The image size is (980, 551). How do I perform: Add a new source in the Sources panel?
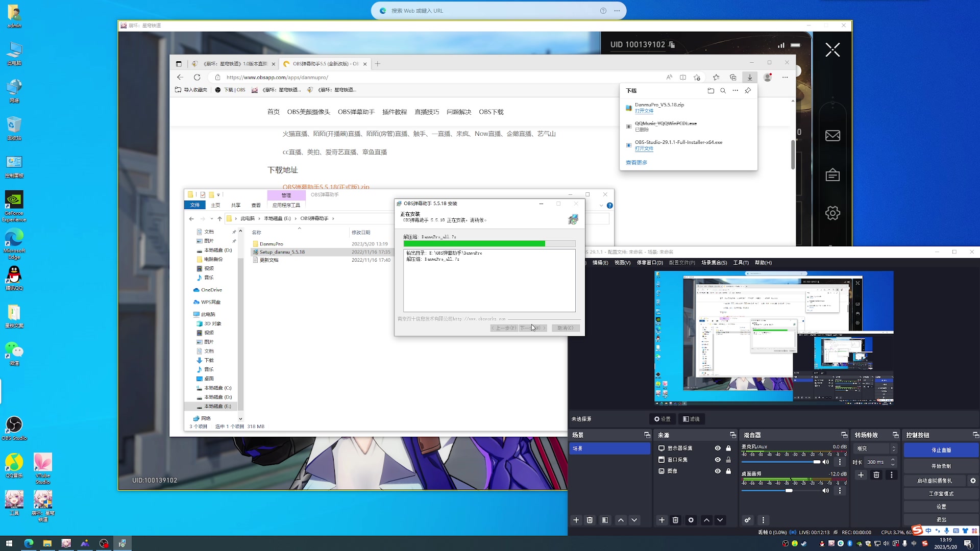(662, 520)
